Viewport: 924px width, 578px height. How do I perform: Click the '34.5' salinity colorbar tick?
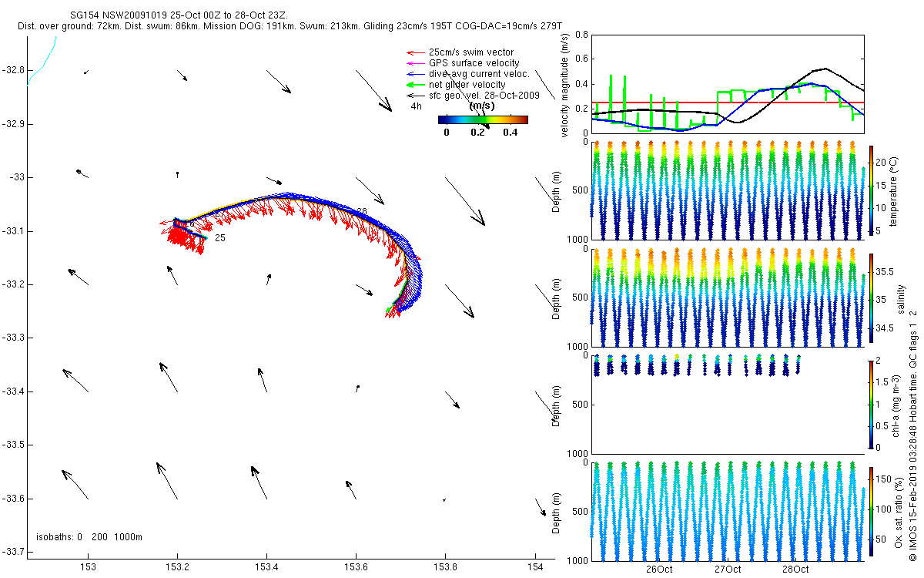point(885,328)
